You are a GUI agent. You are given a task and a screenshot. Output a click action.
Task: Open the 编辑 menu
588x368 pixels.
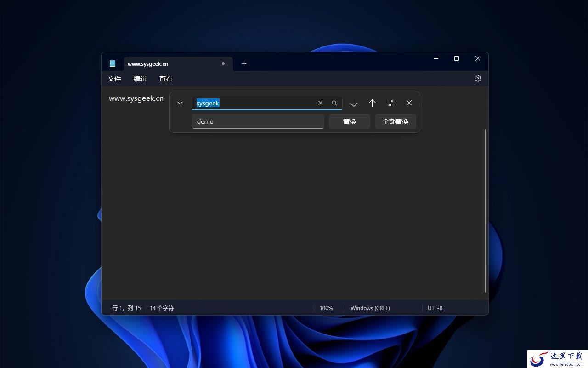[x=140, y=79]
